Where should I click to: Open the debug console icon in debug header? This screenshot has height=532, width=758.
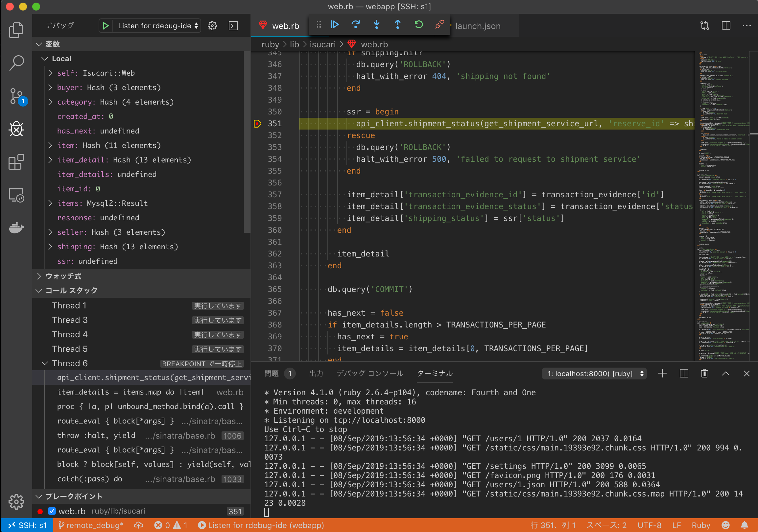tap(233, 25)
